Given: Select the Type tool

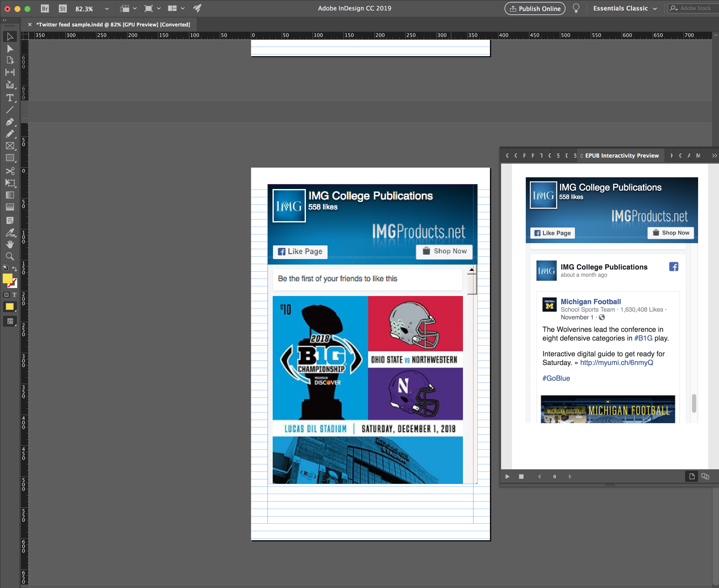Looking at the screenshot, I should tap(10, 98).
